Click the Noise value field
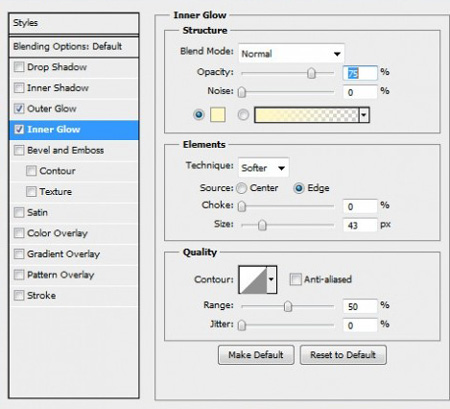 (x=360, y=92)
